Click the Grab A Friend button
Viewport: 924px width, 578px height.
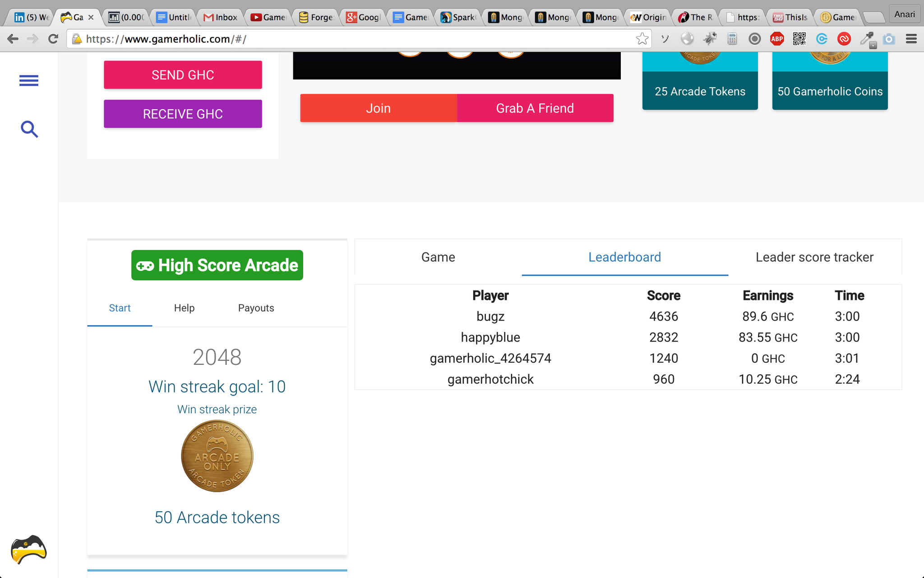point(535,108)
